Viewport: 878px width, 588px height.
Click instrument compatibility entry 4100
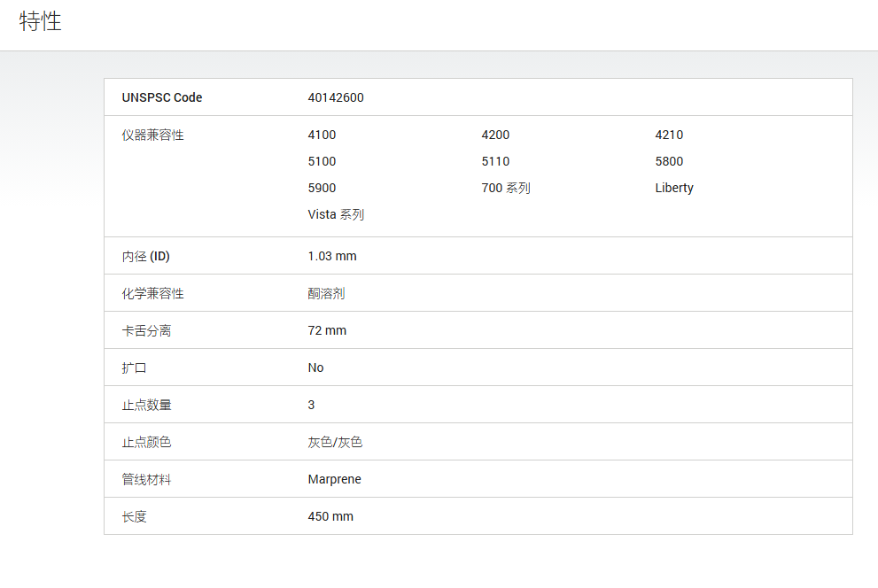[x=322, y=135]
